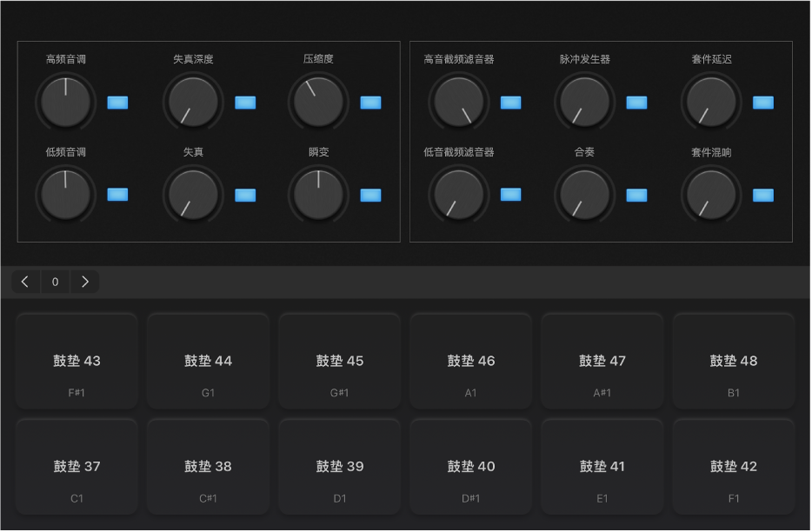Toggle the blue button beside 瞬变

pyautogui.click(x=370, y=196)
